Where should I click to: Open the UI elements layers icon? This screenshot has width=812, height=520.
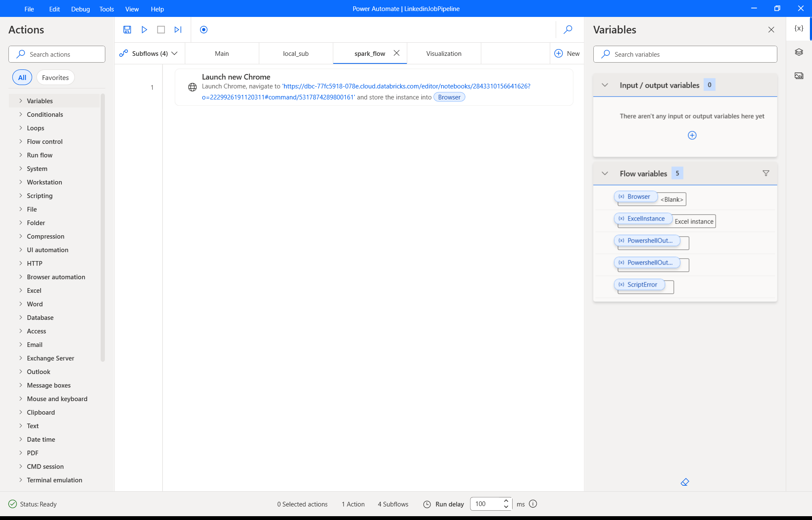(x=798, y=52)
